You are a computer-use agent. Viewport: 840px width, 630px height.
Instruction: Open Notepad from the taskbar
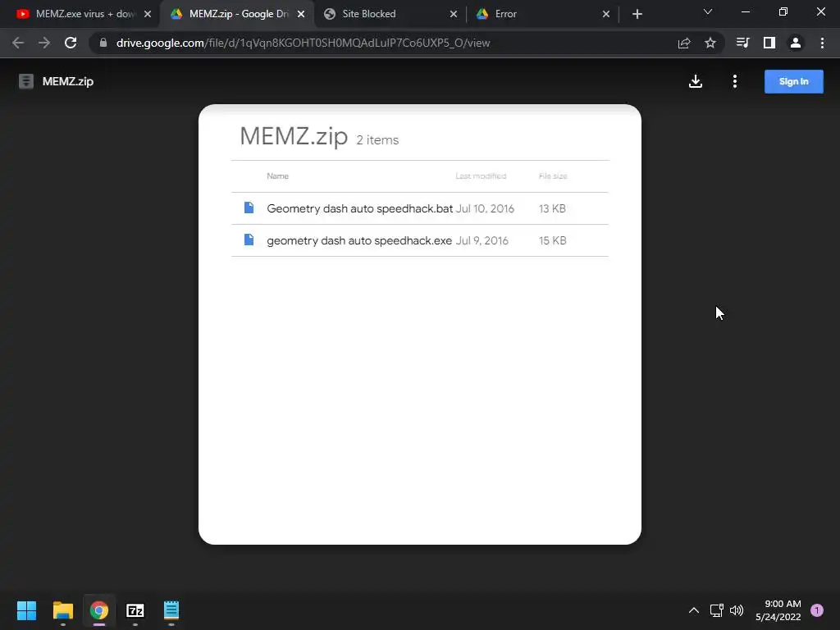171,610
